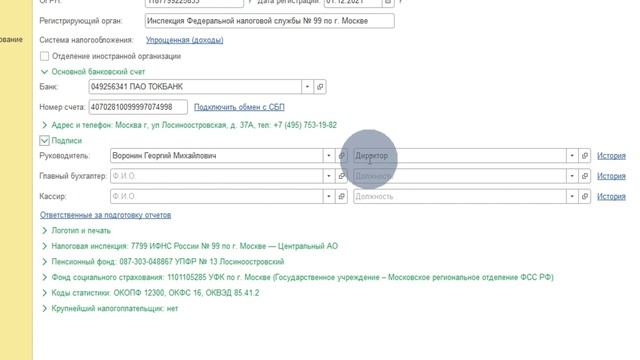Open the Руководитель person record icon
The width and height of the screenshot is (640, 360).
342,156
